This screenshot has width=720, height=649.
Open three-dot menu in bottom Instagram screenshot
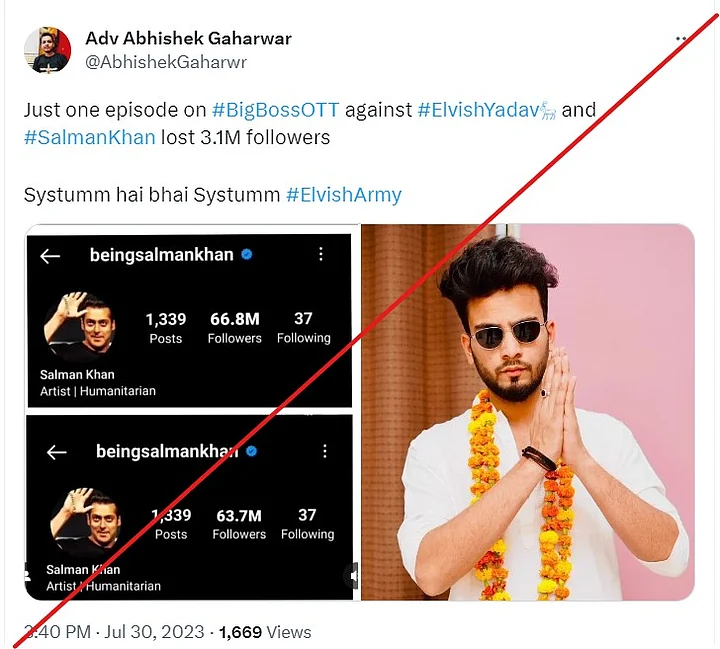point(325,451)
